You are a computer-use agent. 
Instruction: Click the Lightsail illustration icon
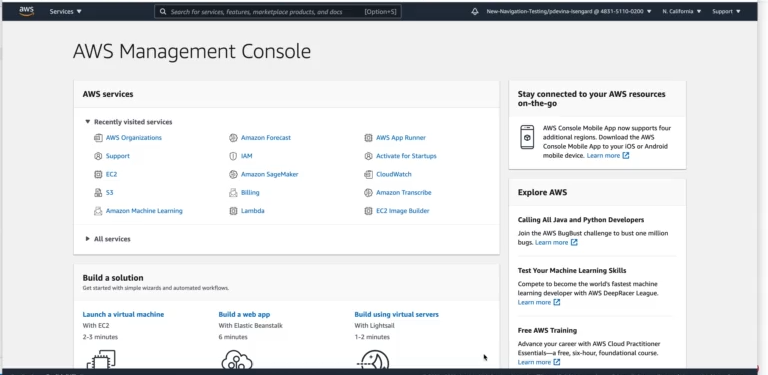pos(373,359)
